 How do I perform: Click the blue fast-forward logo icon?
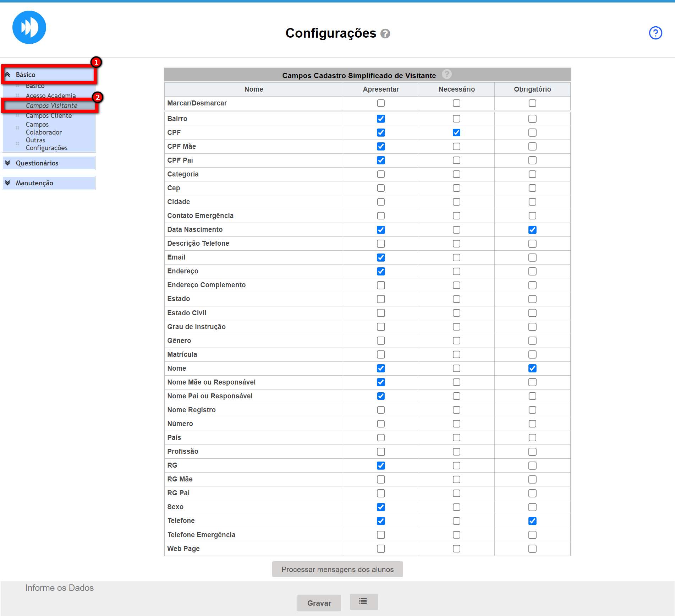point(29,27)
